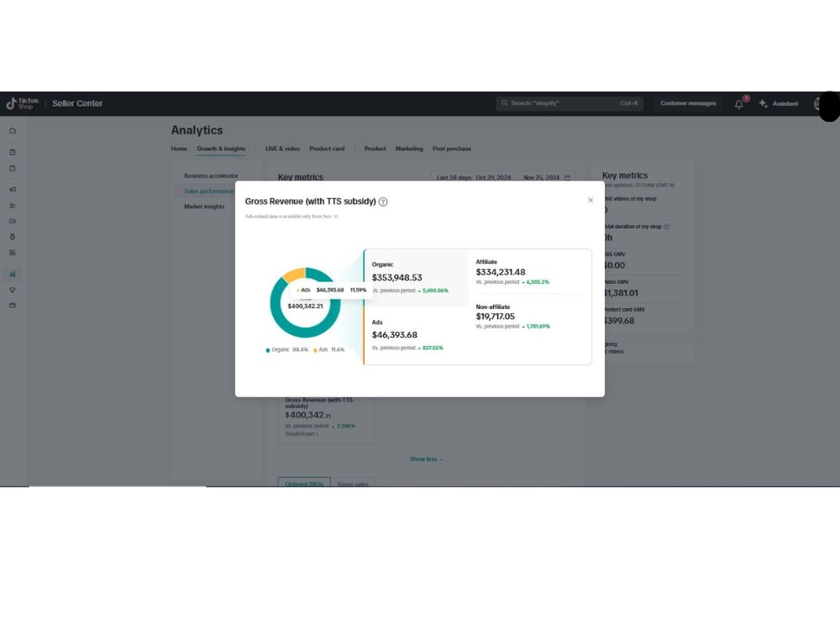The image size is (840, 630).
Task: Open the Post purchase tab
Action: [452, 149]
